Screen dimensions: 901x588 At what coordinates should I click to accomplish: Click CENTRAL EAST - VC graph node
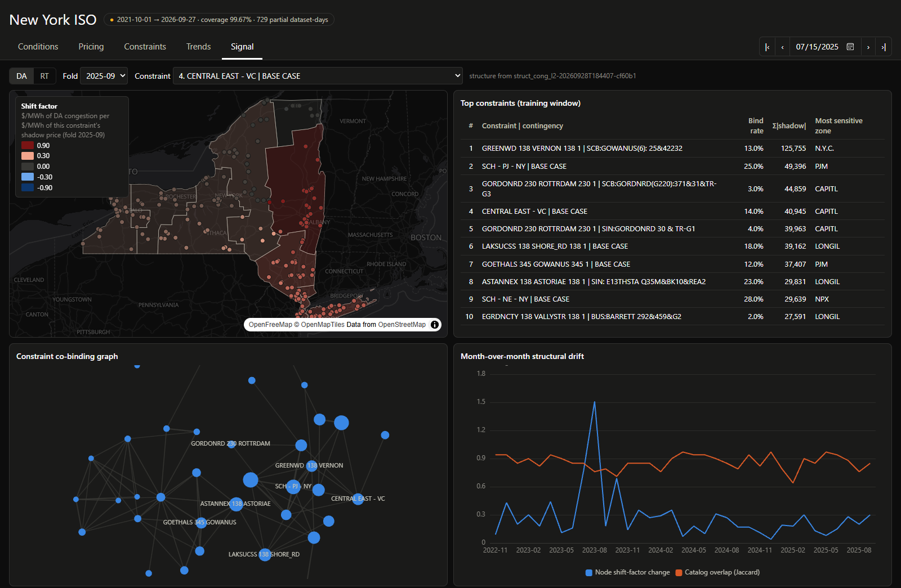coord(358,499)
